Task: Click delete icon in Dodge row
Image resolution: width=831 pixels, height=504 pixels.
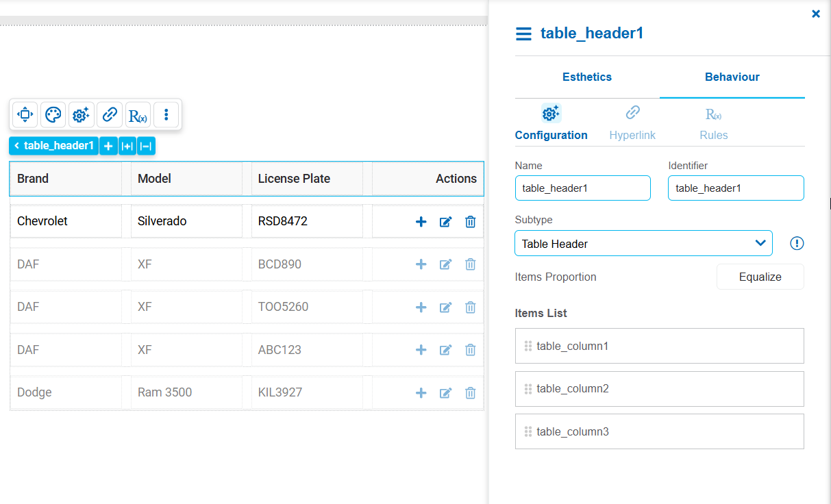Action: 470,392
